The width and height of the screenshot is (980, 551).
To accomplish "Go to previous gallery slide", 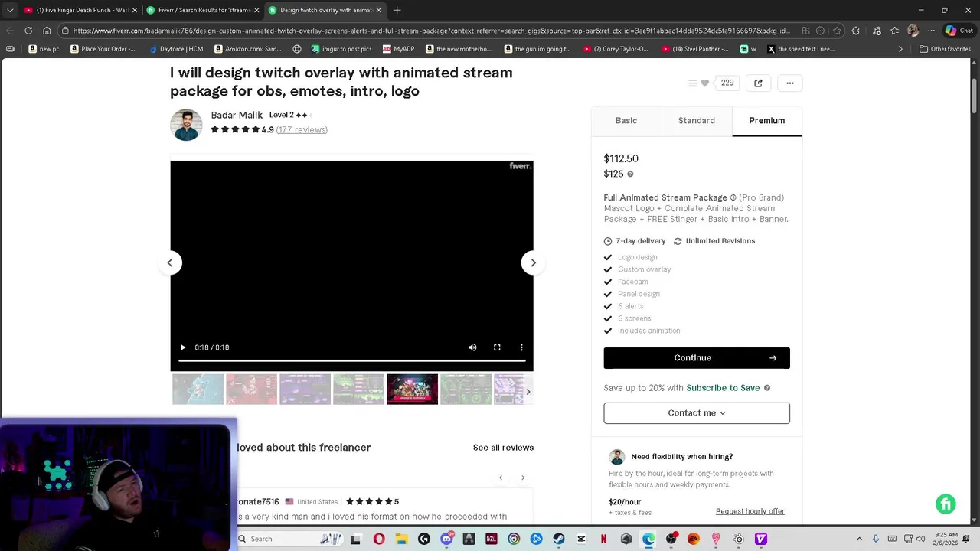I will point(170,262).
